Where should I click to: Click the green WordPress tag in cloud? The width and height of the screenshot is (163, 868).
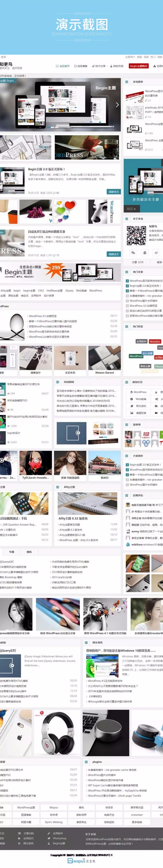pyautogui.click(x=136, y=356)
